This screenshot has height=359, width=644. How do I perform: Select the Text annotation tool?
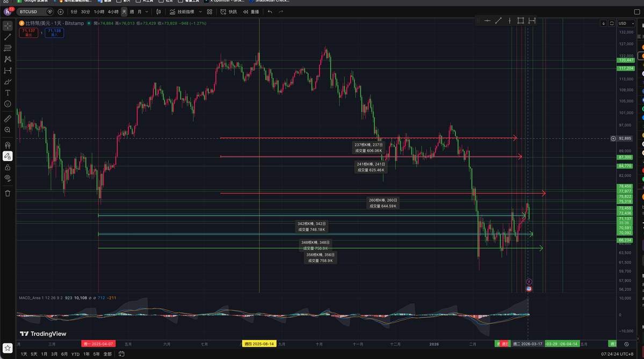[8, 93]
